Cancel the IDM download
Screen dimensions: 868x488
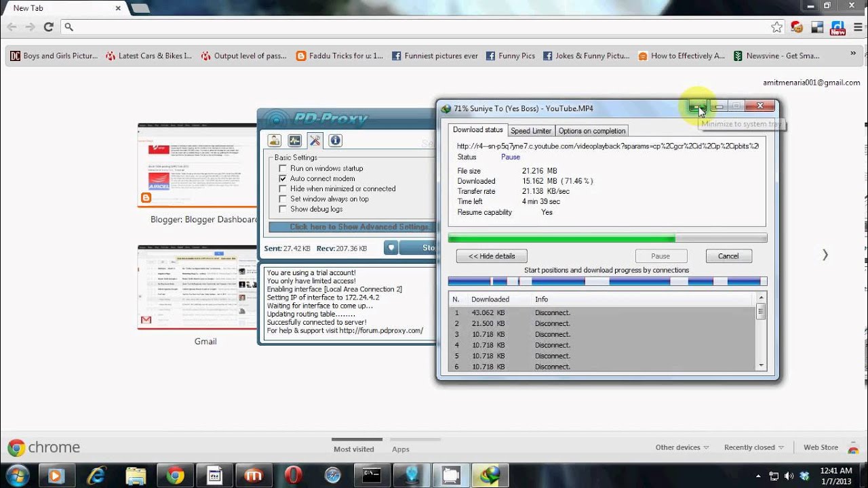[x=728, y=256]
